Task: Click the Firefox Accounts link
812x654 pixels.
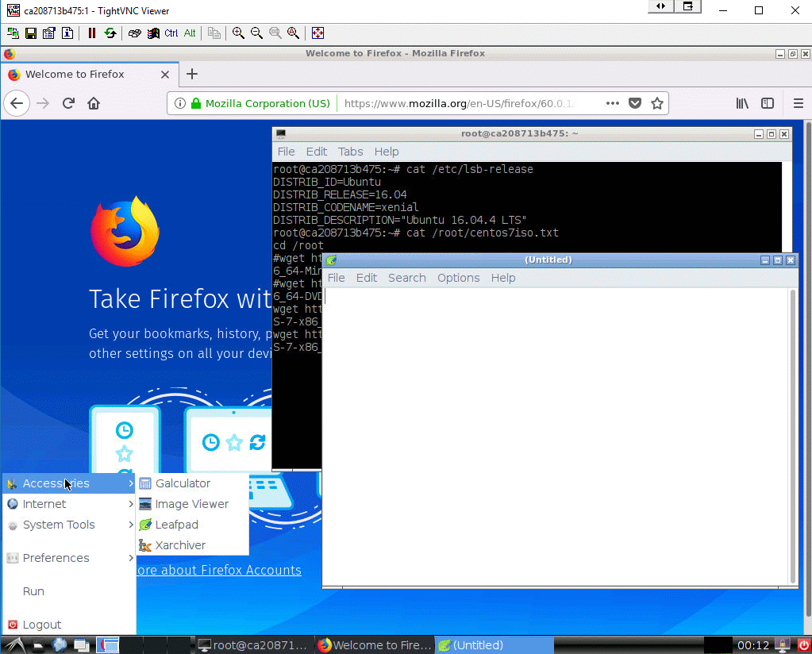Action: 219,570
